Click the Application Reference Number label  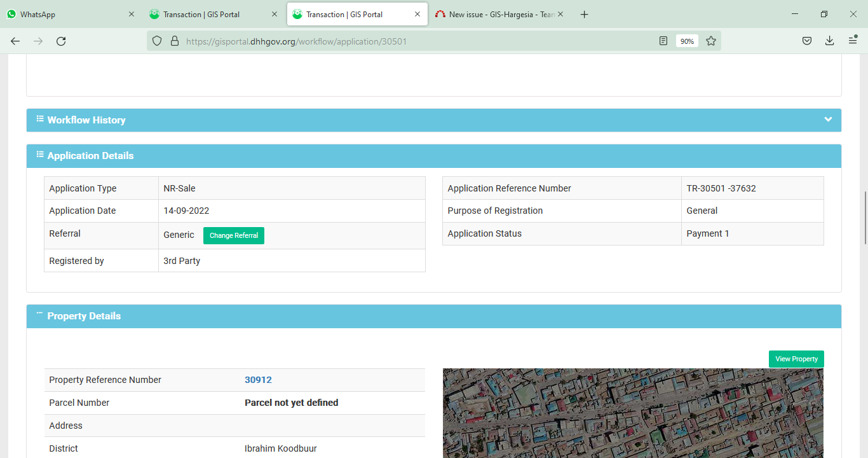pos(509,188)
